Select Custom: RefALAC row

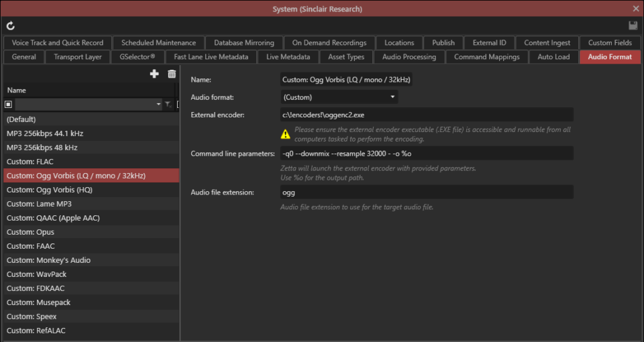(91, 331)
